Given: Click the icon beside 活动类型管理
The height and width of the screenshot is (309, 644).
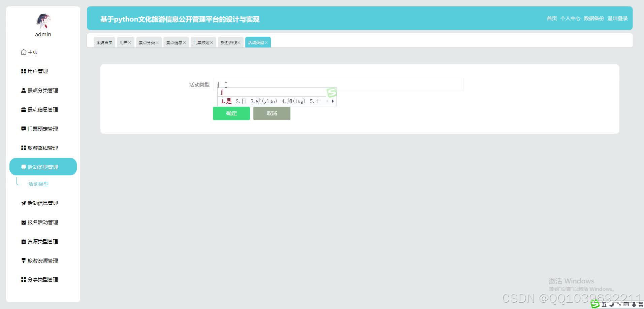Looking at the screenshot, I should 24,167.
